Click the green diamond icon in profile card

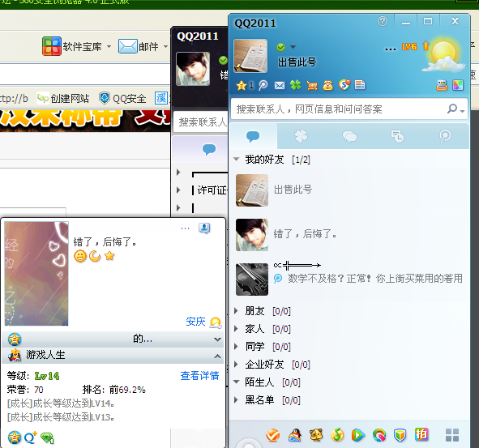[47, 438]
